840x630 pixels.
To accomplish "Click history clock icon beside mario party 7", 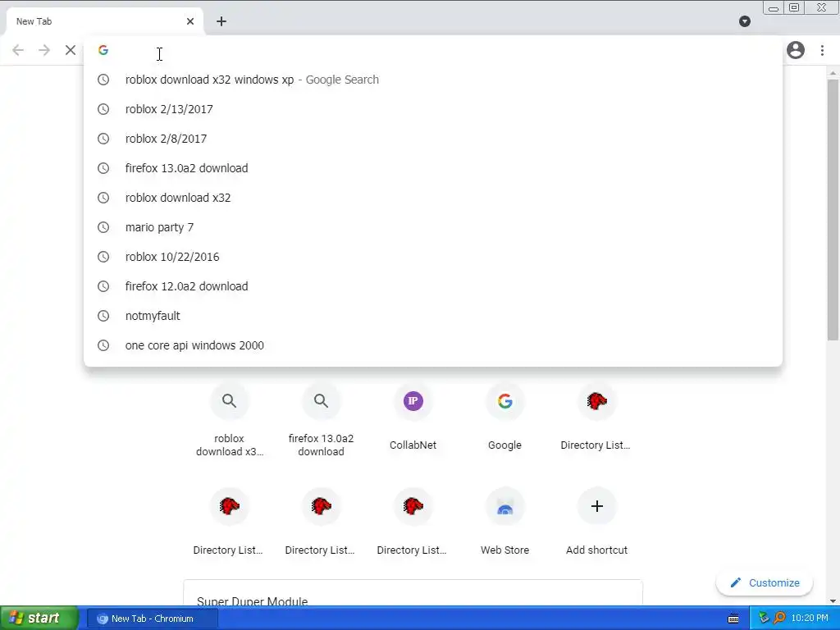I will (103, 227).
